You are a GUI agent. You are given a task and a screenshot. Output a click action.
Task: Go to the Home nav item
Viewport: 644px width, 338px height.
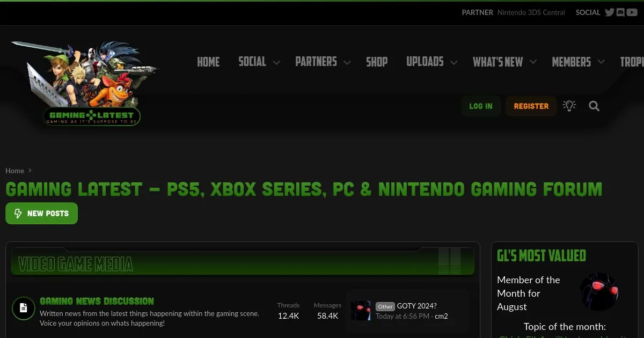tap(208, 62)
